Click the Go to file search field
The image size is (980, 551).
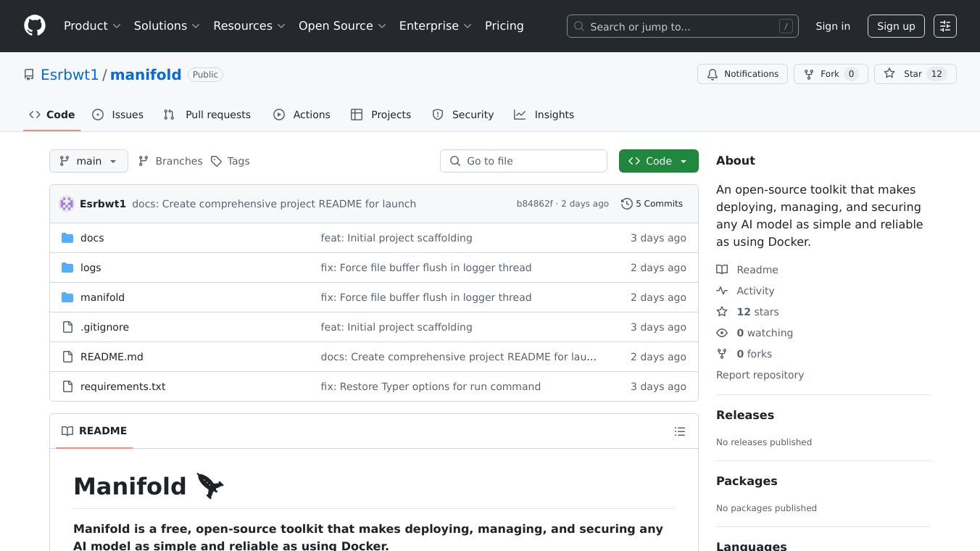tap(523, 161)
